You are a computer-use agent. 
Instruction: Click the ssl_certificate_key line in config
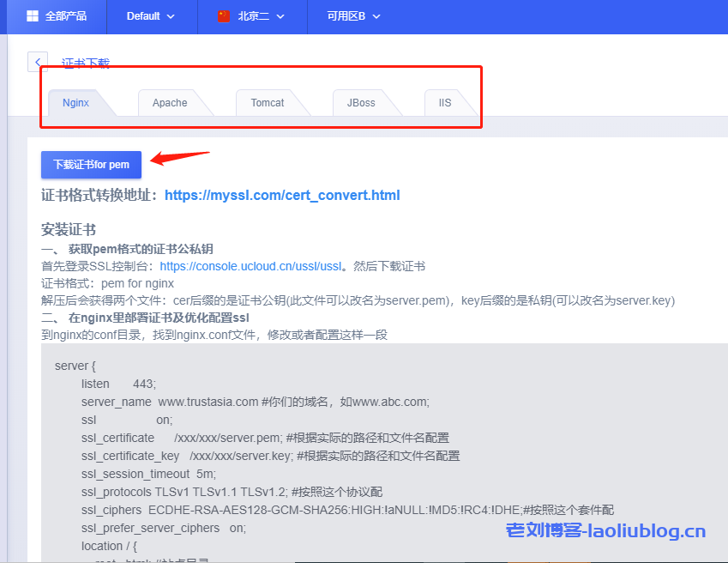(x=270, y=456)
